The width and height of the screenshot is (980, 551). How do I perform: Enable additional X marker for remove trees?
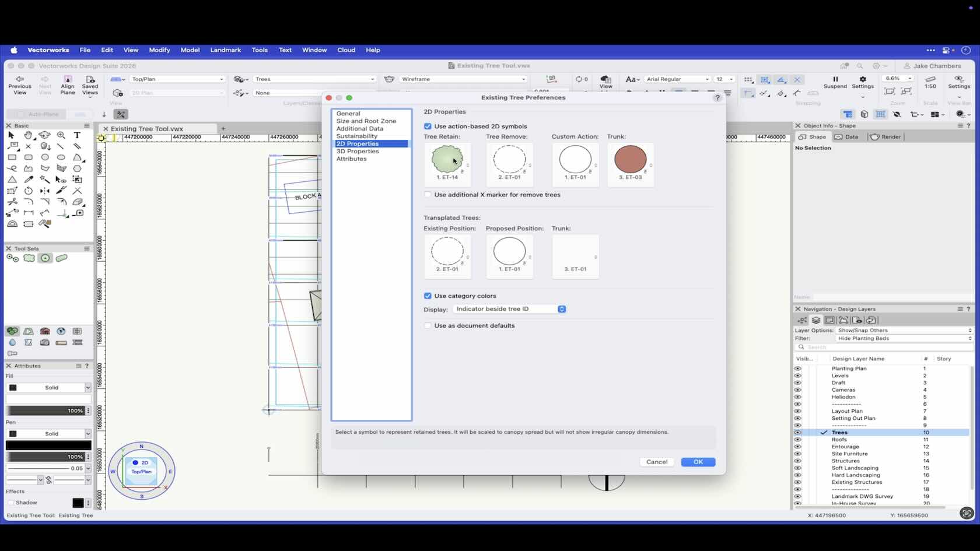point(428,195)
